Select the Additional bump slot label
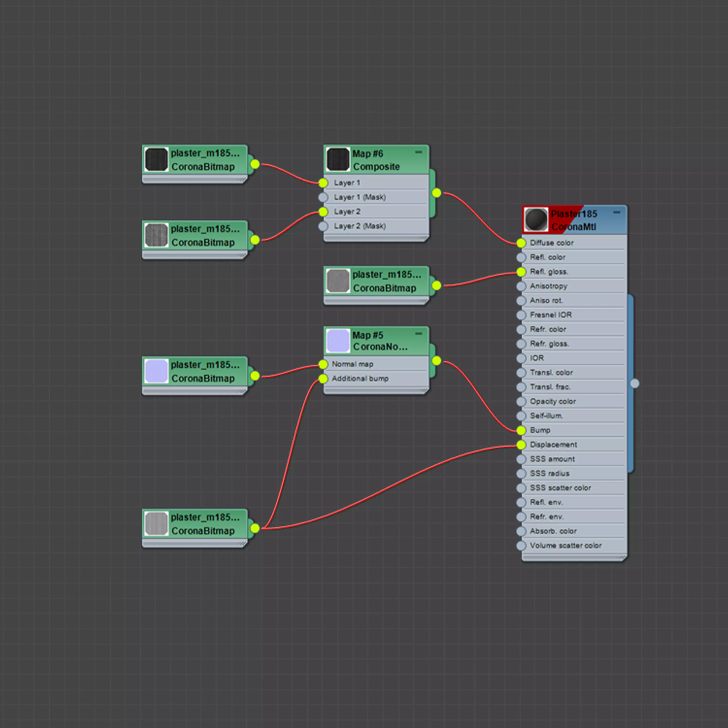 pos(360,379)
